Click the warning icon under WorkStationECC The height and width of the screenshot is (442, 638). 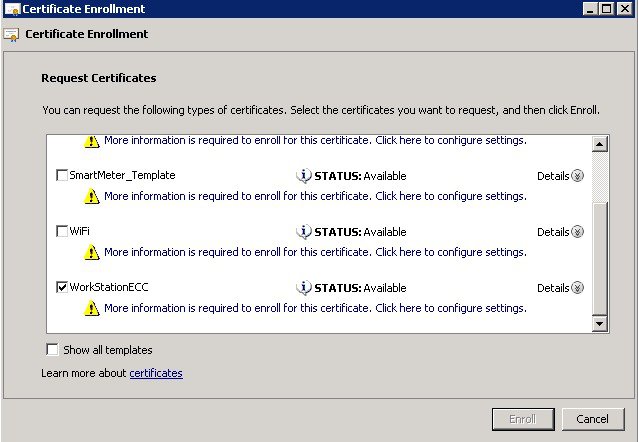pyautogui.click(x=92, y=309)
